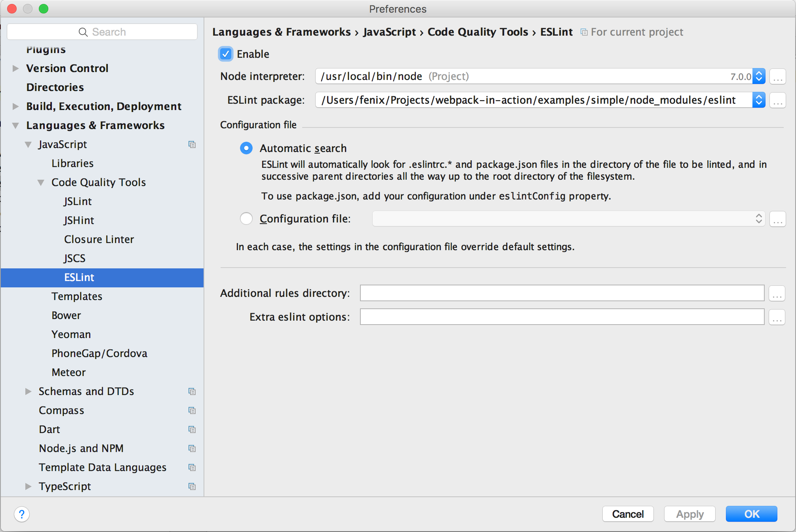This screenshot has height=532, width=796.
Task: Collapse the Code Quality Tools node
Action: point(41,182)
